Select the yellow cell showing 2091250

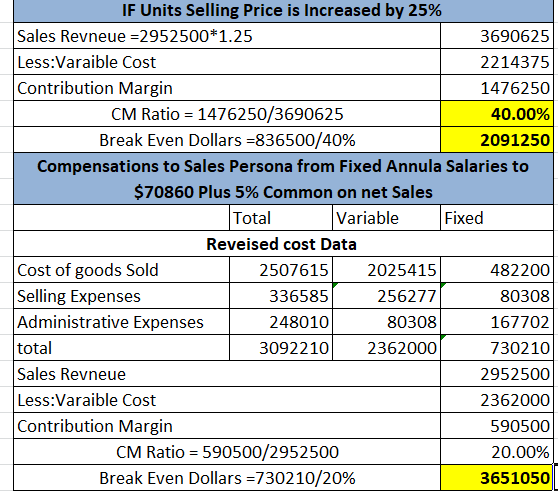497,140
